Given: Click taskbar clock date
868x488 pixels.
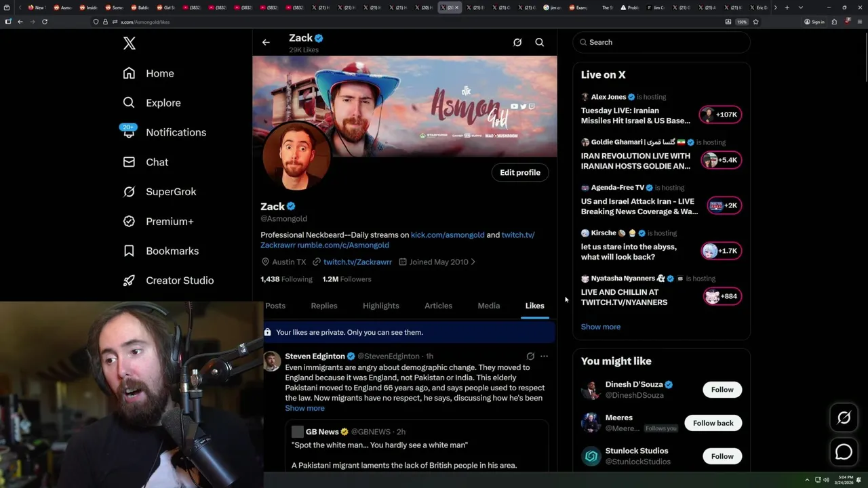Looking at the screenshot, I should pos(844,480).
